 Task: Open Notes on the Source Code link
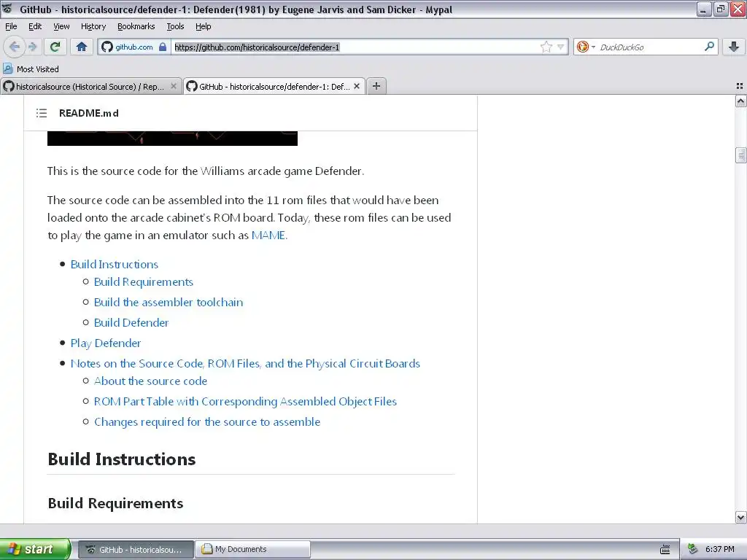pyautogui.click(x=245, y=364)
